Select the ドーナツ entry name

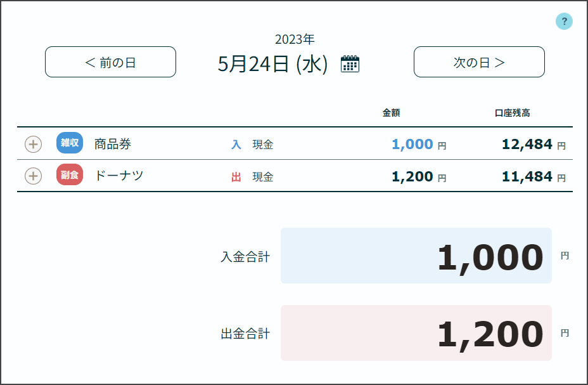(119, 176)
